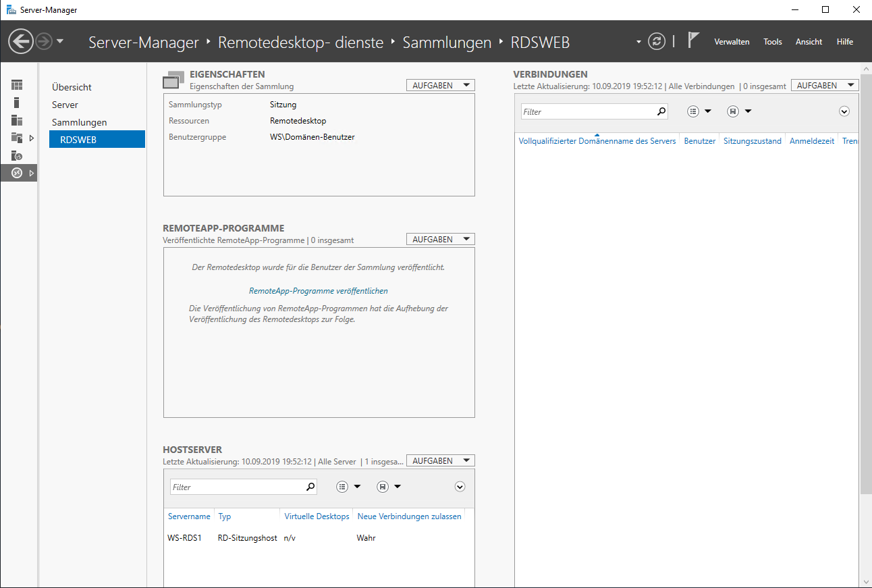Open AUFGABEN dropdown in Eigenschaften section
The width and height of the screenshot is (872, 588).
[x=440, y=86]
